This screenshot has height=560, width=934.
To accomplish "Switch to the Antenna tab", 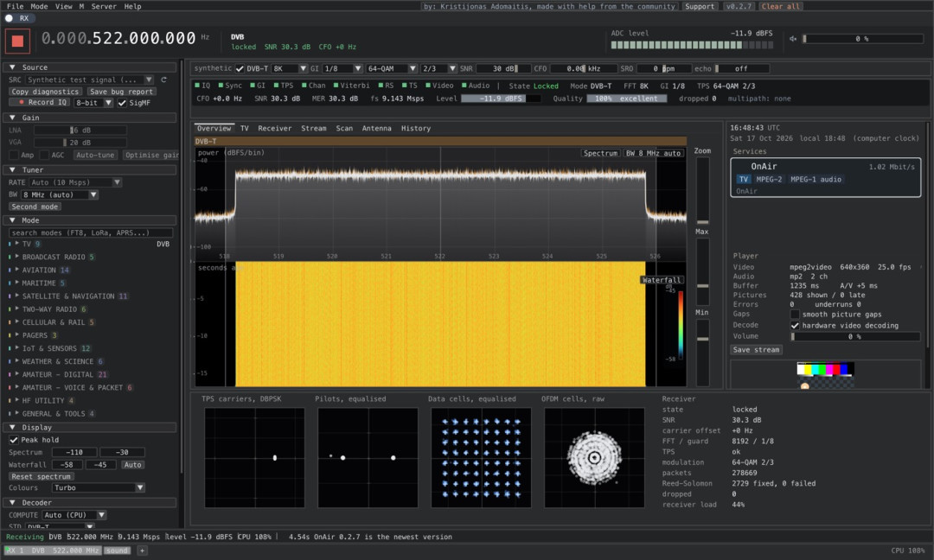I will pos(376,129).
